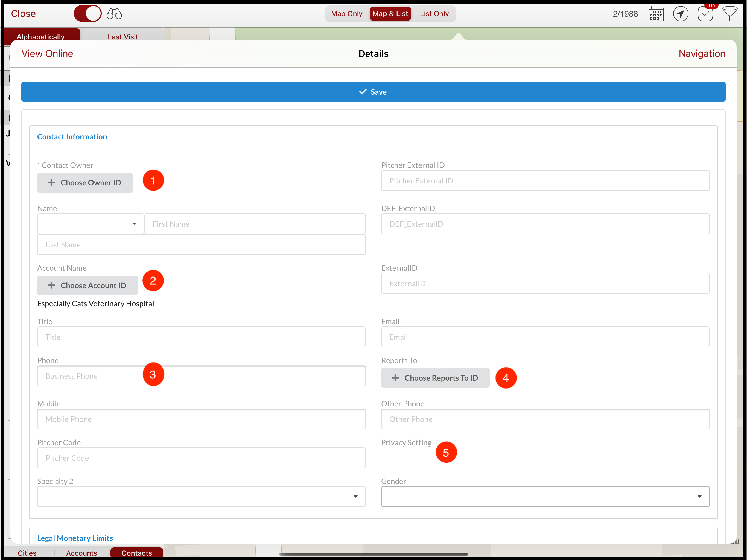Open the Gender dropdown
The image size is (747, 560).
[700, 497]
